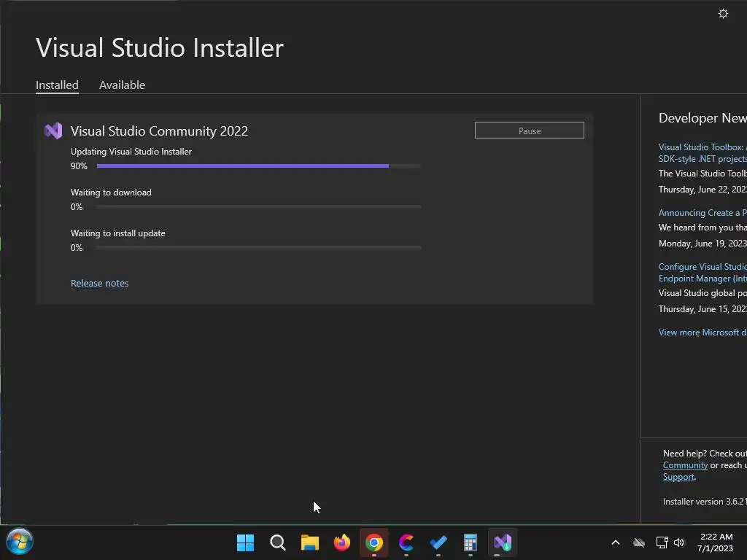Click the cloud sync tray icon
The height and width of the screenshot is (560, 747).
click(x=639, y=542)
